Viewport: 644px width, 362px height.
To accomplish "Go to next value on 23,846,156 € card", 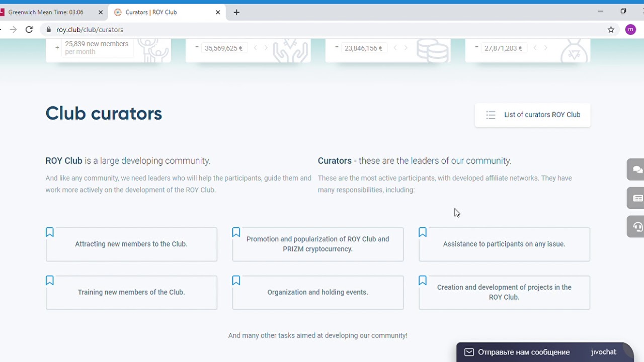I will tap(406, 48).
